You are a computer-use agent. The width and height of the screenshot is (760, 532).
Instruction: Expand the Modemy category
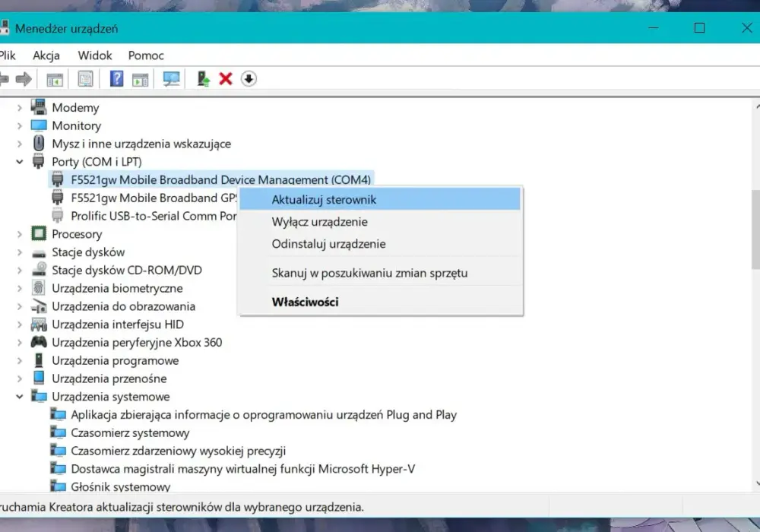tap(20, 108)
